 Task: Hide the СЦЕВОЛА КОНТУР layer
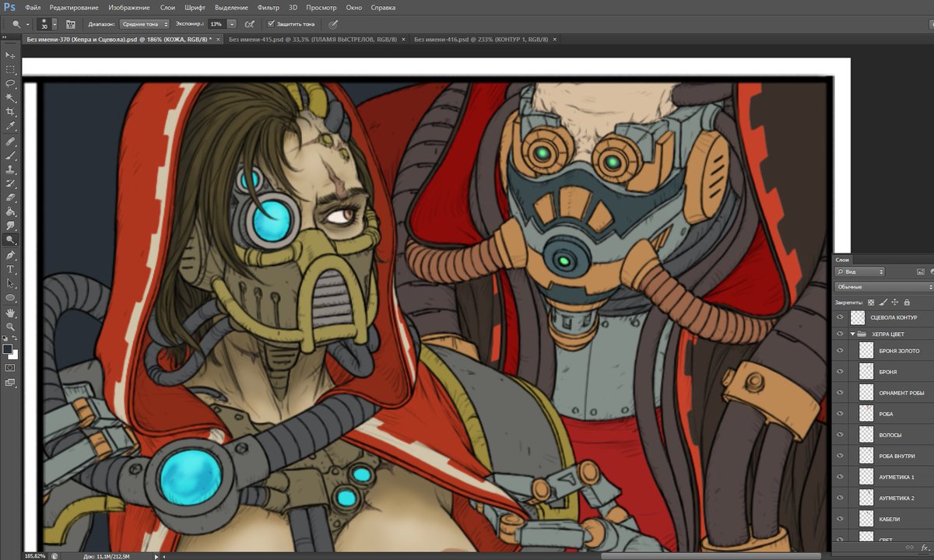[x=839, y=317]
